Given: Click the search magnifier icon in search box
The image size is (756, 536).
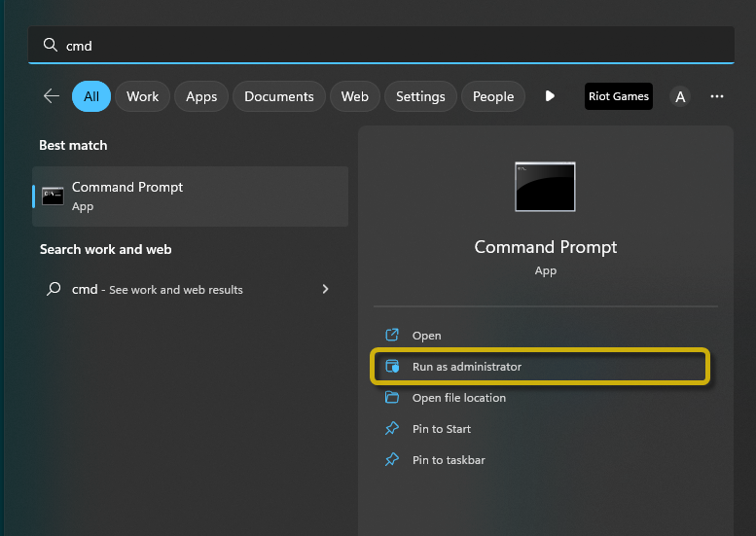Looking at the screenshot, I should pyautogui.click(x=50, y=46).
